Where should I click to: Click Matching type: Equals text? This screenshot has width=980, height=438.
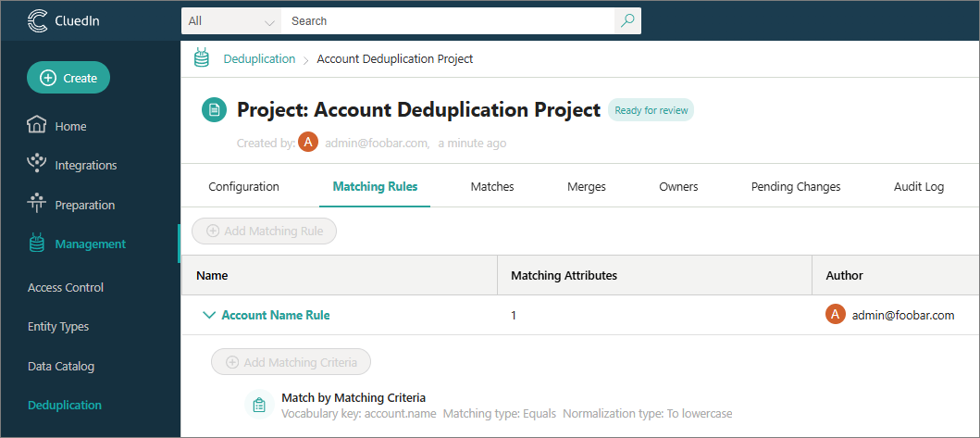[x=500, y=414]
